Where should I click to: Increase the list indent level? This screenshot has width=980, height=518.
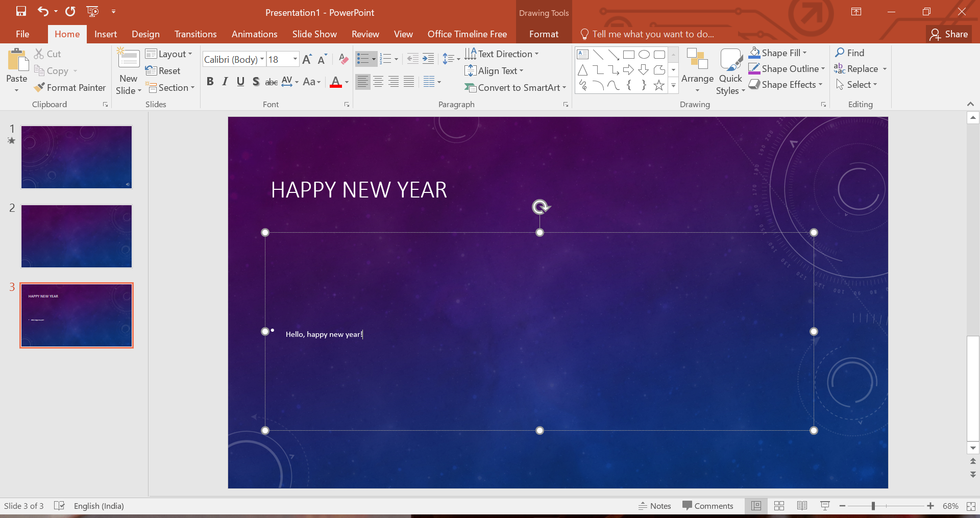pyautogui.click(x=428, y=59)
